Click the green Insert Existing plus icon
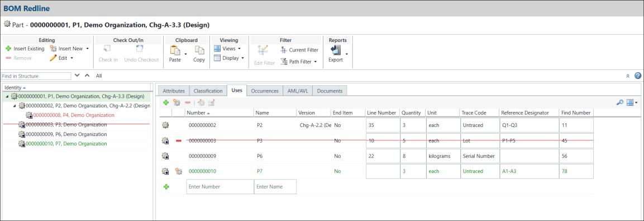The width and height of the screenshot is (644, 221). point(8,49)
